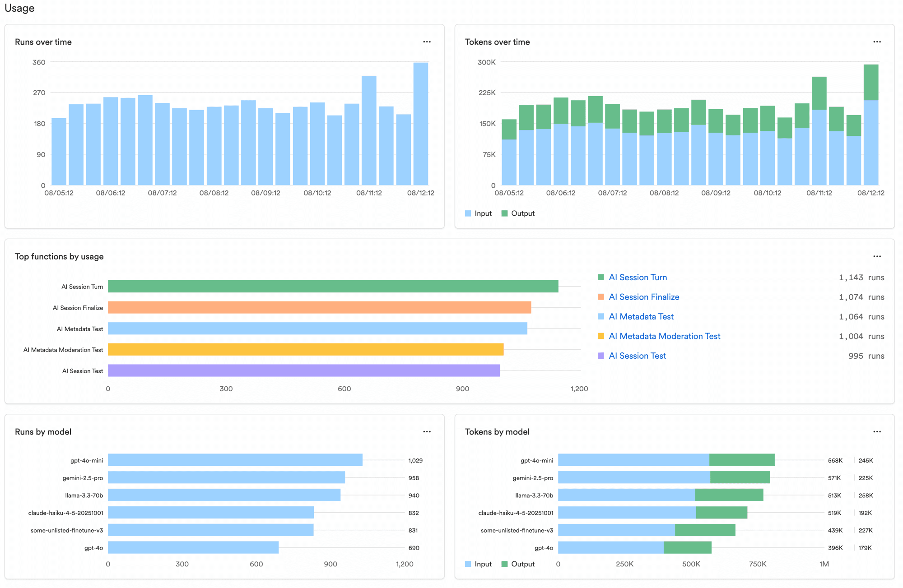Select the claude-haiku-4-5-20251001 bar in Runs by model
Screen dimensions: 903x588
click(x=211, y=513)
